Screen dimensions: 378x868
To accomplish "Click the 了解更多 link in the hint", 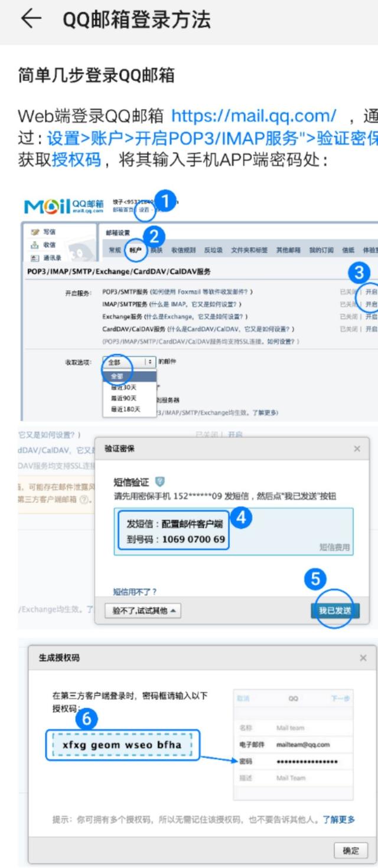I will pos(339,819).
